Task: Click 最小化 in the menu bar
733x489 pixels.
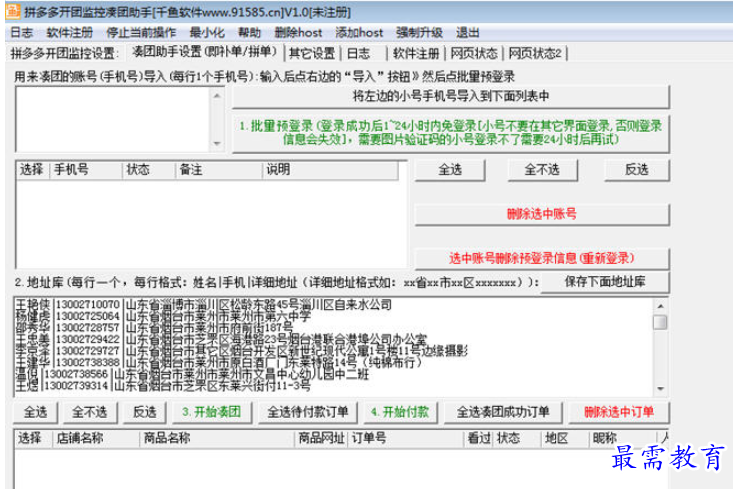Action: tap(207, 33)
